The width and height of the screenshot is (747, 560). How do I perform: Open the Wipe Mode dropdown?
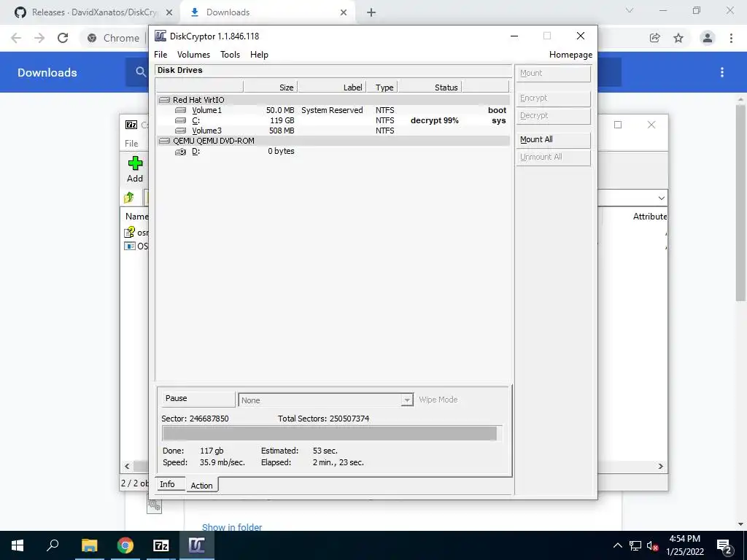[407, 400]
